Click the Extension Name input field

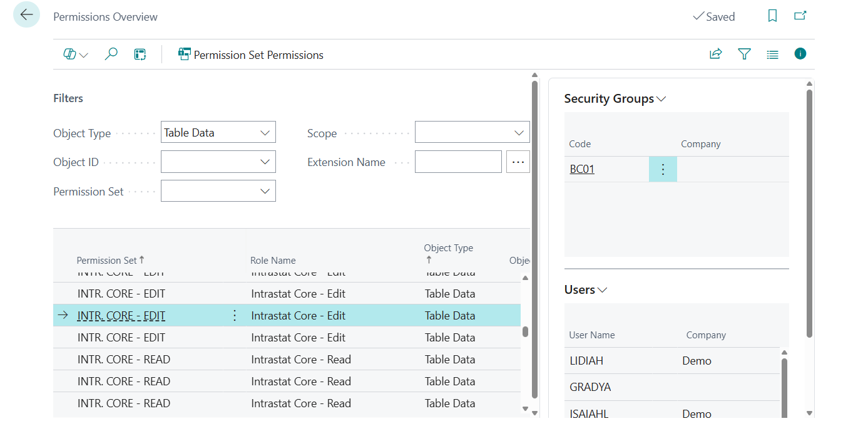(458, 161)
